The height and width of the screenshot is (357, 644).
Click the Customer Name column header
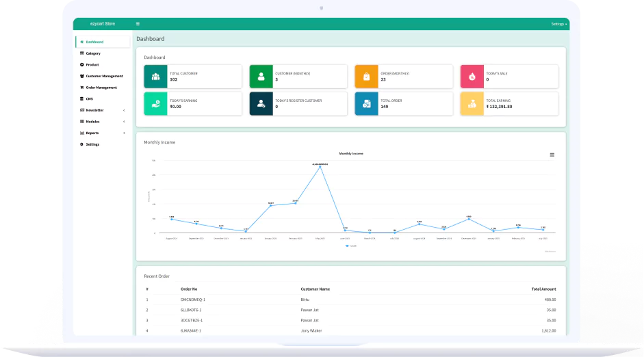tap(315, 289)
